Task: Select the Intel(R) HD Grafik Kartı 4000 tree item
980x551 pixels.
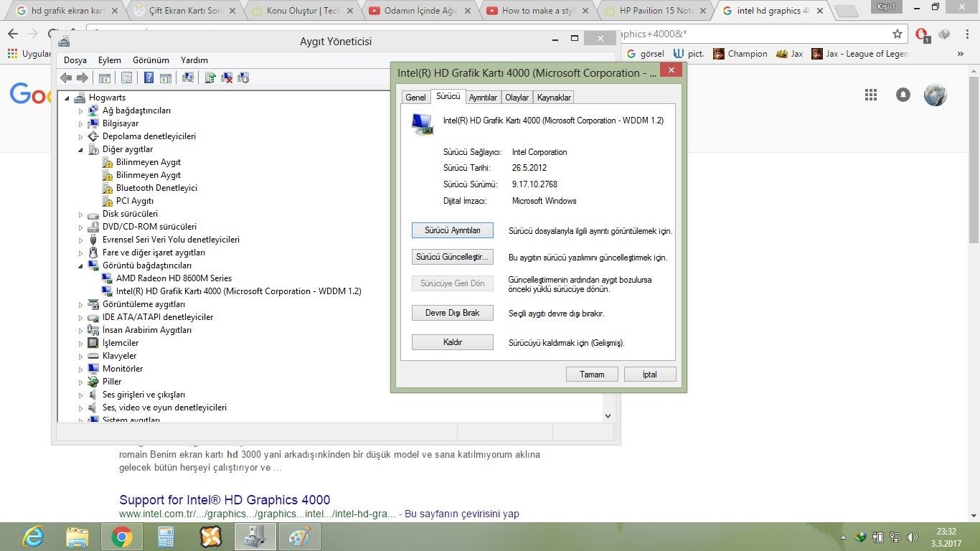Action: (x=238, y=291)
